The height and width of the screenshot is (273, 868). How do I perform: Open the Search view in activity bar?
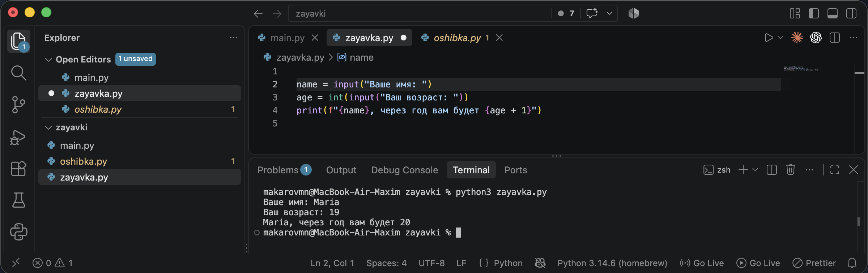tap(18, 73)
